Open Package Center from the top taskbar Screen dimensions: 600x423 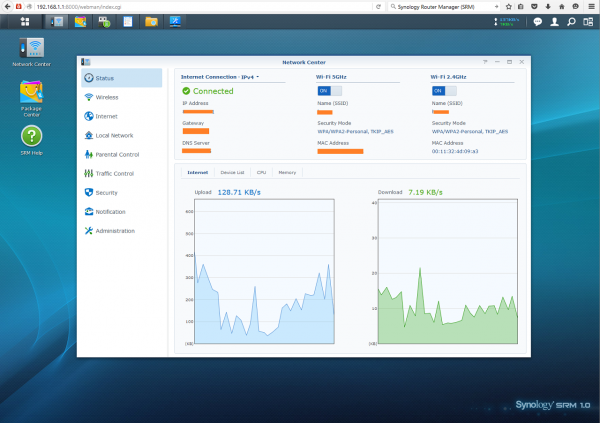click(x=80, y=22)
